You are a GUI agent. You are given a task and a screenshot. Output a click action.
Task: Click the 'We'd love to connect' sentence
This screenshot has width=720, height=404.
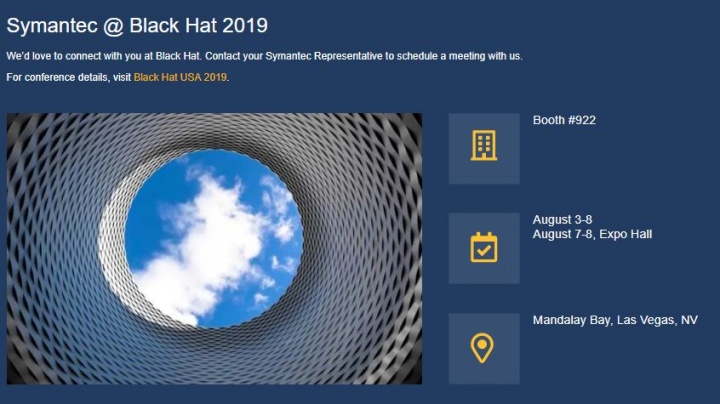(264, 56)
